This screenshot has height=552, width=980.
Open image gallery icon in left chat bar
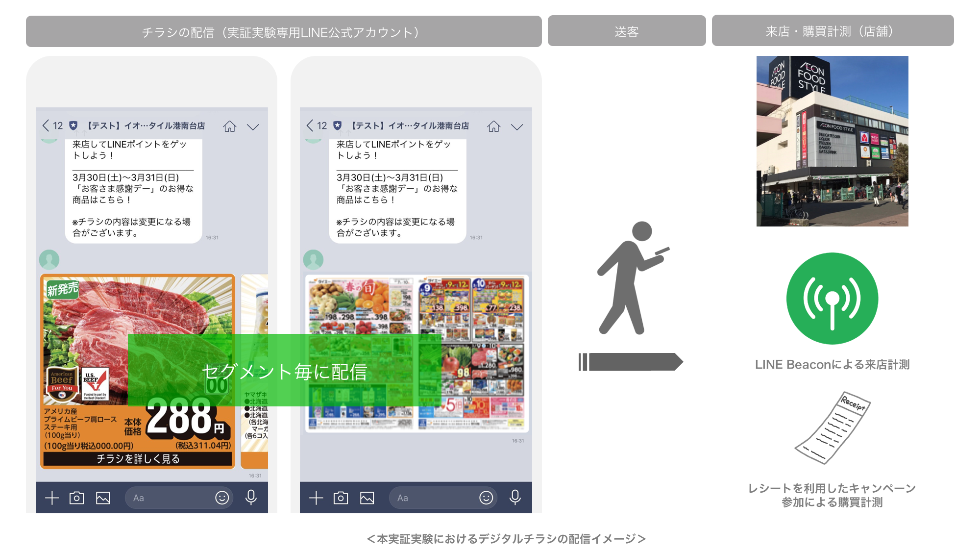click(103, 498)
